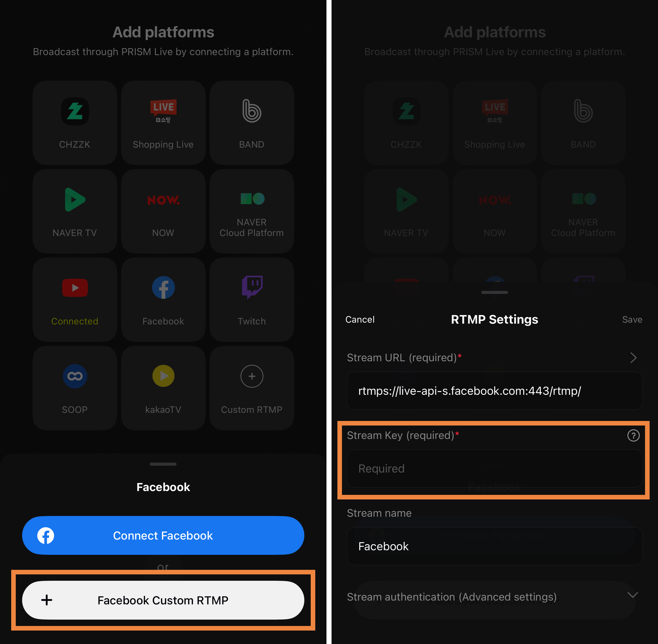Grab the RTMP Settings sheet handle
This screenshot has width=658, height=644.
(495, 292)
